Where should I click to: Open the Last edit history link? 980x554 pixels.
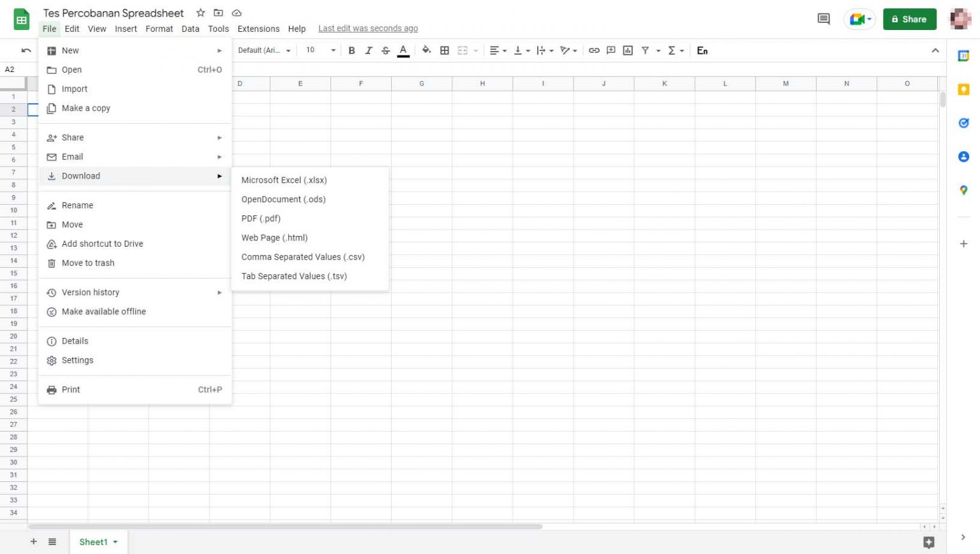tap(368, 28)
